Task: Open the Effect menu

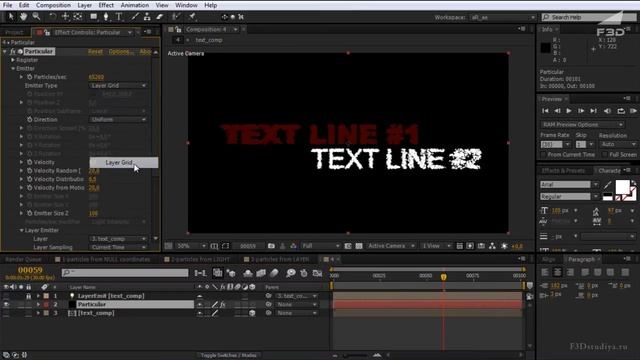Action: [106, 5]
